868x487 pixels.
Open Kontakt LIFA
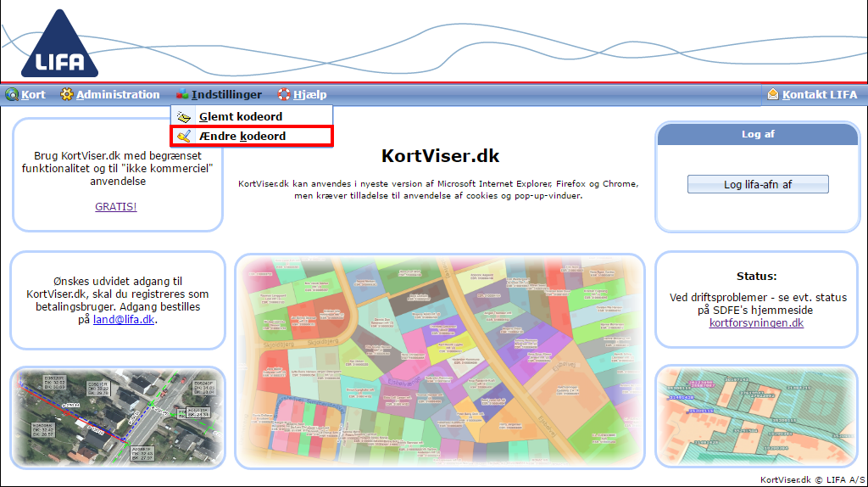[820, 95]
